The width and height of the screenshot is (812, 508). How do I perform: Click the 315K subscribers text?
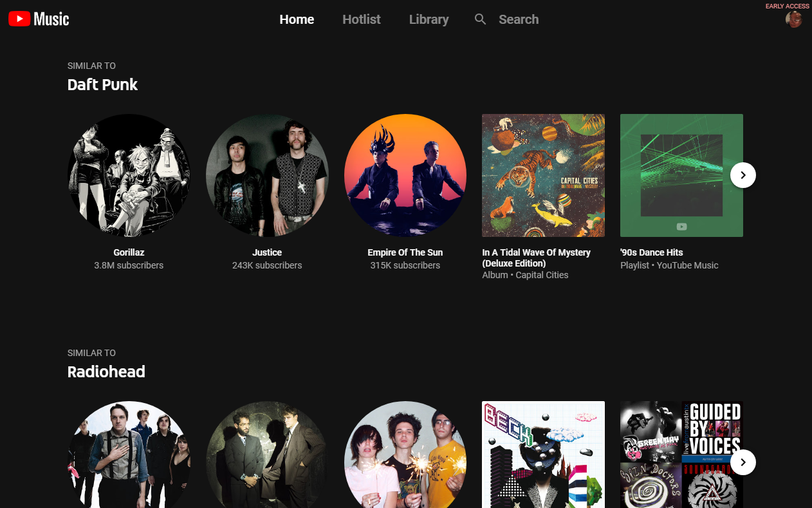tap(405, 265)
